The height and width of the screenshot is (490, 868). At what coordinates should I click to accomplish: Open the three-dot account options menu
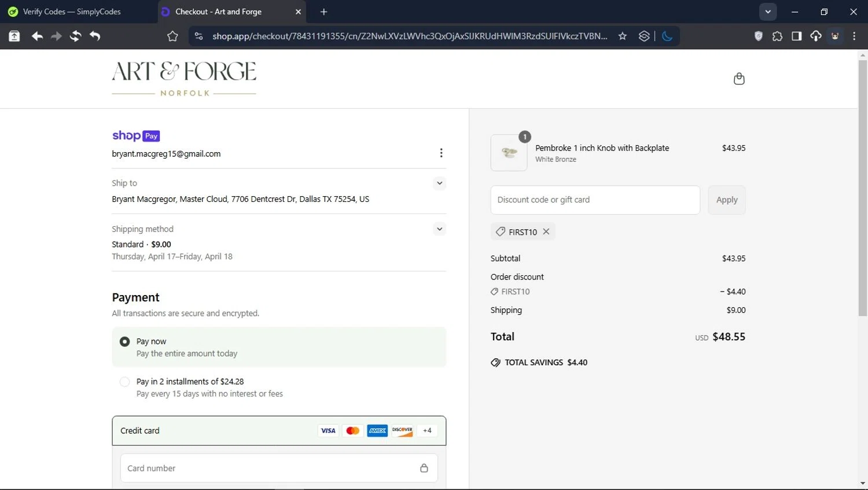coord(441,153)
